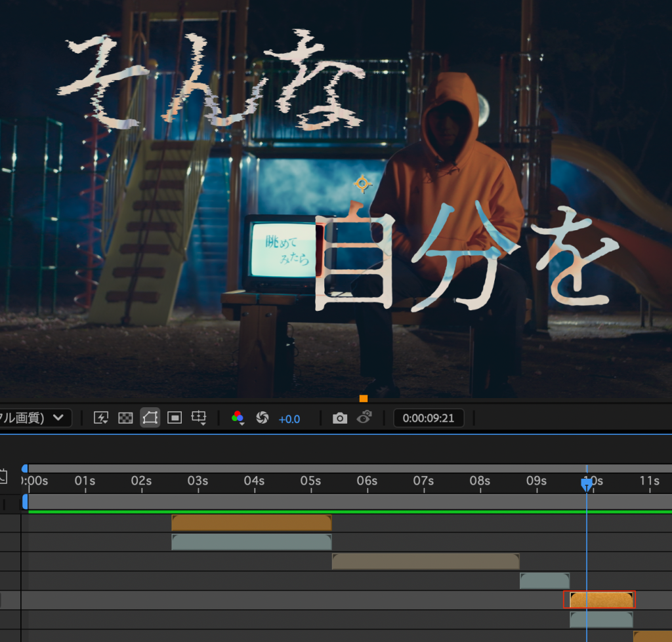The image size is (672, 642).
Task: Click the 0:00:09:21 preview timecode
Action: tap(429, 418)
